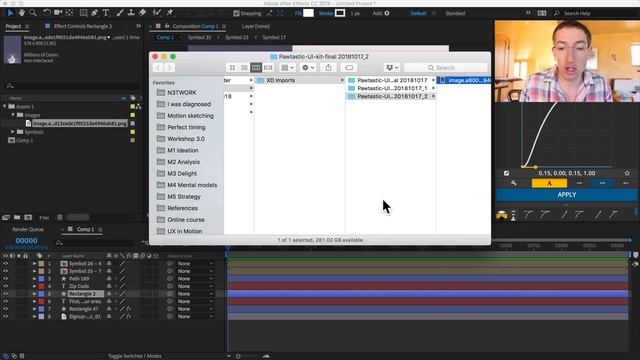Expand the Zip Code layer properties
Image resolution: width=640 pixels, height=360 pixels.
pos(35,286)
